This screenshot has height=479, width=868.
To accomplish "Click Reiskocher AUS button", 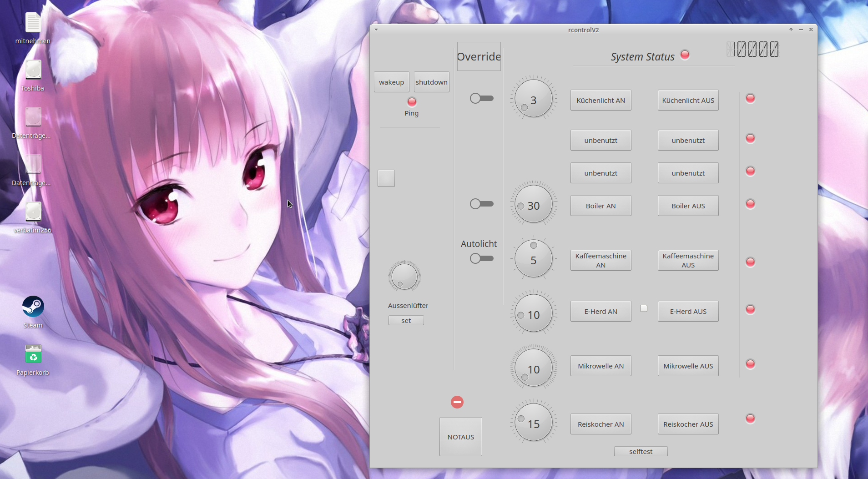I will click(x=688, y=424).
